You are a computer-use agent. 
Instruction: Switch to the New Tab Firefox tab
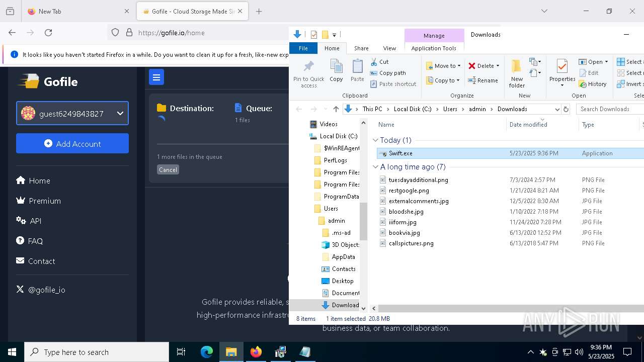(78, 11)
